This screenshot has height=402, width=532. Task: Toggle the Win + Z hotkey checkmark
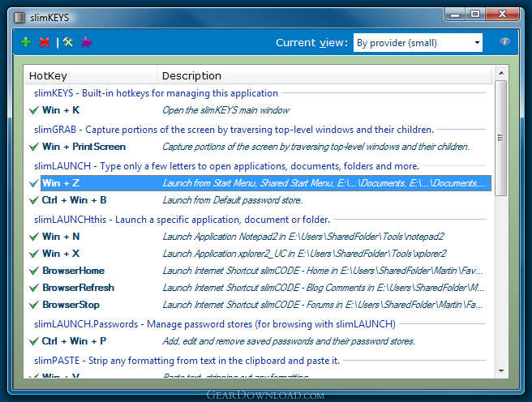33,183
